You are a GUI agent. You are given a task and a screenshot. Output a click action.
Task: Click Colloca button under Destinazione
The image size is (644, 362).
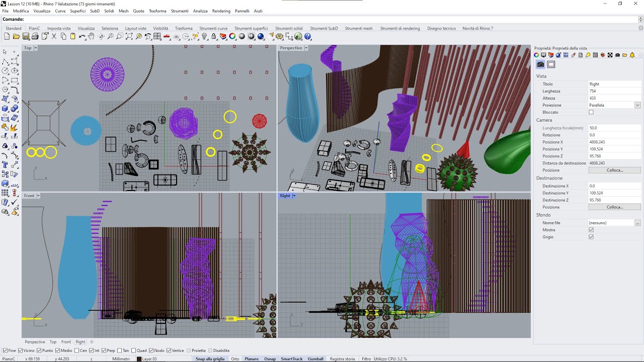point(614,207)
